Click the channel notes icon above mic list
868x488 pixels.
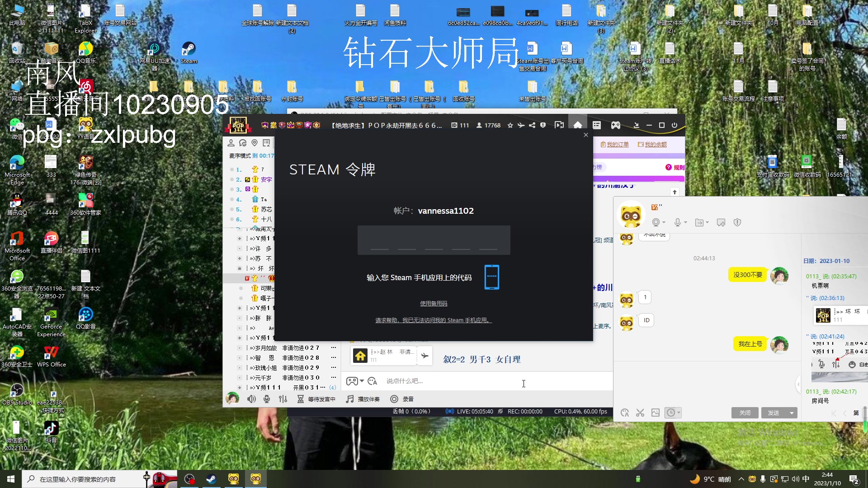tap(266, 143)
